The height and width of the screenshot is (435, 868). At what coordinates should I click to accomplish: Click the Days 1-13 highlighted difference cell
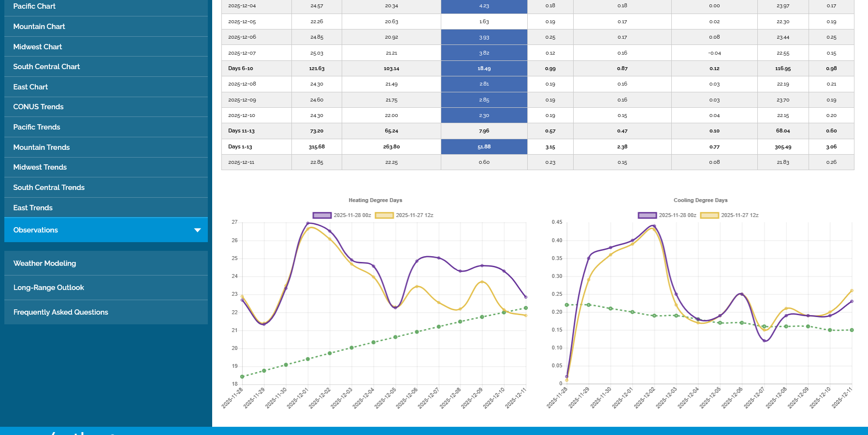(484, 147)
